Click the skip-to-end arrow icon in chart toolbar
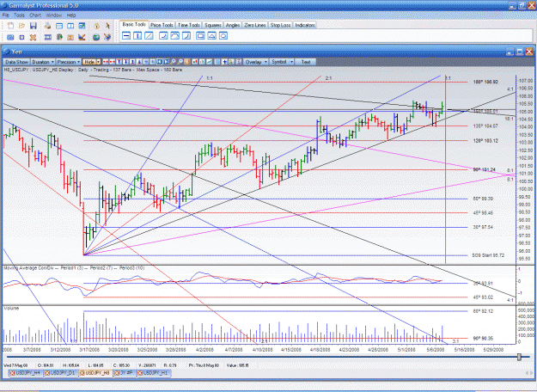 click(x=166, y=62)
